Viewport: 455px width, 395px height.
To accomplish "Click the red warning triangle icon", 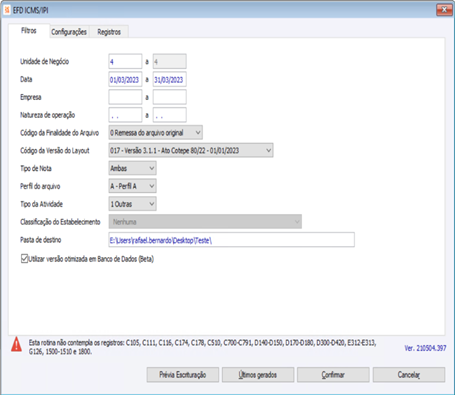I will coord(16,344).
